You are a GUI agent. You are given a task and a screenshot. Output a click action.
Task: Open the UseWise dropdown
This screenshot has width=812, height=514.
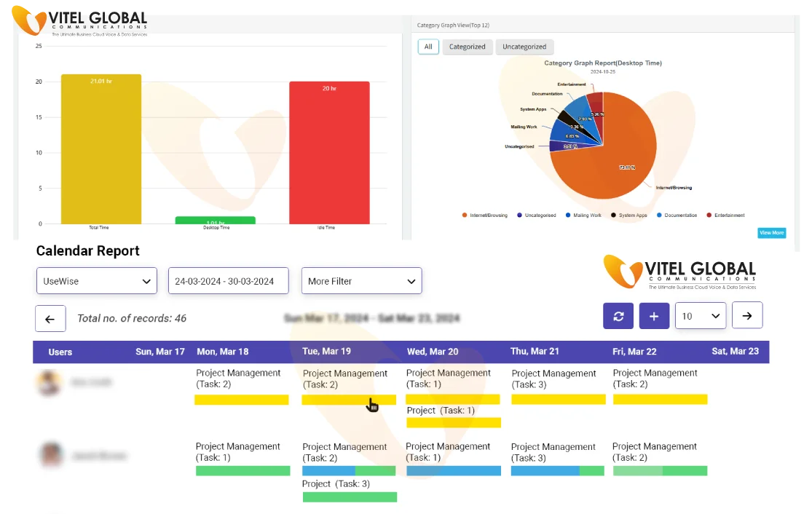tap(97, 281)
